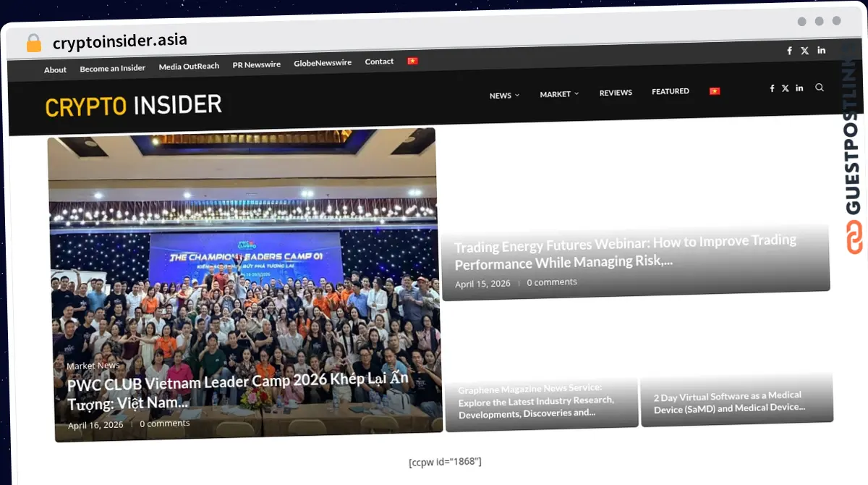868x485 pixels.
Task: Click the [ccpw id="1868"] shortcode text
Action: [x=445, y=462]
